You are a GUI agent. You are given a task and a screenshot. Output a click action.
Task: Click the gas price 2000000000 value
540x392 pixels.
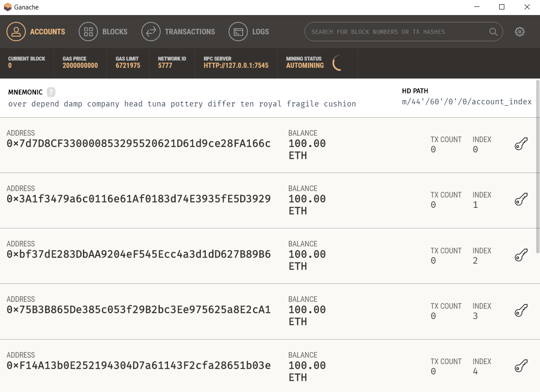(x=80, y=66)
